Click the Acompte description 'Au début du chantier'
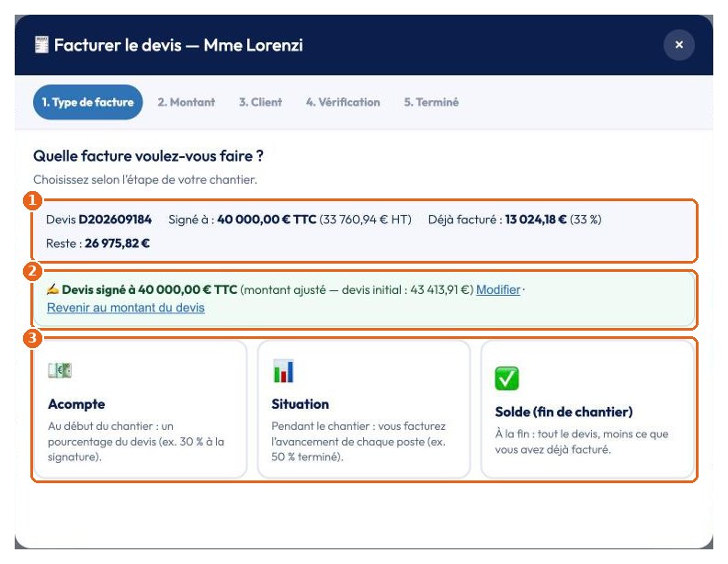Screen dimensions: 728x564 tap(136, 442)
